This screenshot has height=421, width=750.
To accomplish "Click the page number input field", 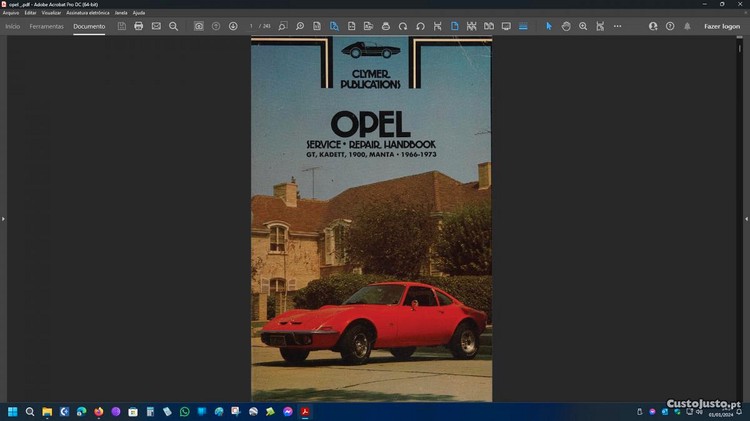I will tap(252, 26).
